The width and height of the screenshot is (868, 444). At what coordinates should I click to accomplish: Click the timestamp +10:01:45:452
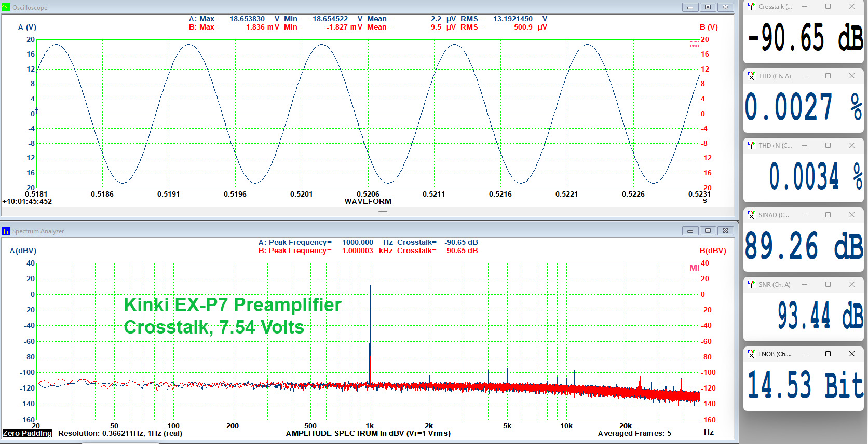pyautogui.click(x=27, y=201)
